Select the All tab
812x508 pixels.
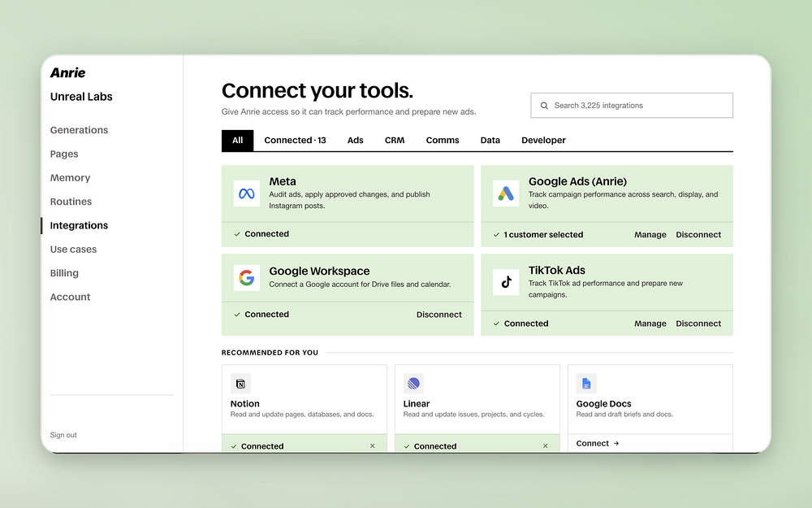[238, 141]
